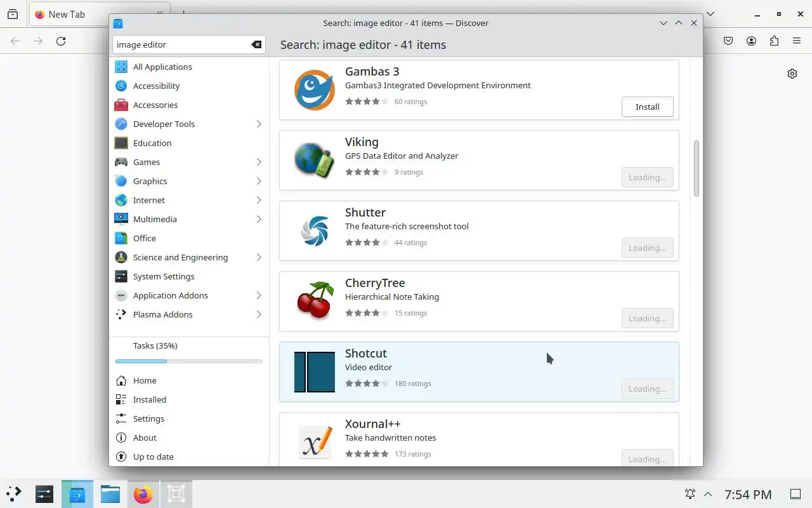The image size is (812, 508).
Task: Open notifications bell in system tray
Action: (690, 494)
